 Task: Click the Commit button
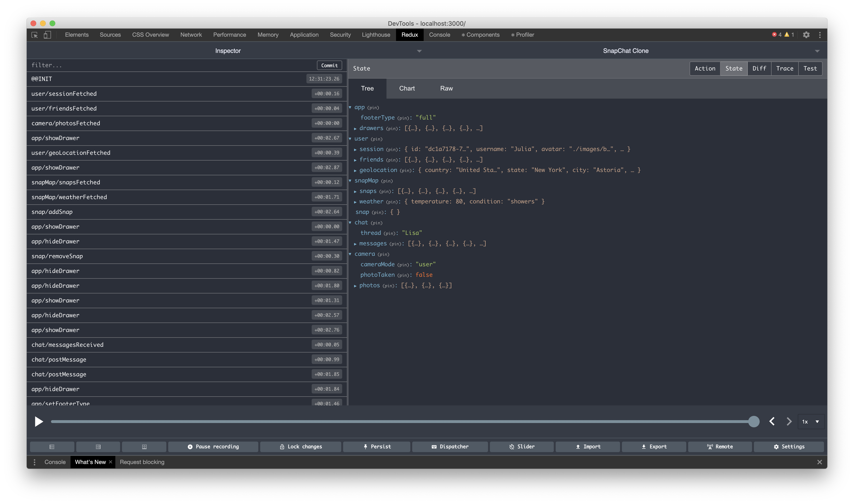click(x=329, y=65)
